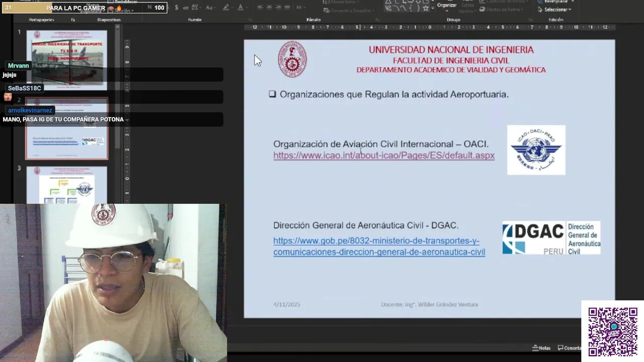This screenshot has width=644, height=362.
Task: Open the icao.int OACI hyperlink
Action: pyautogui.click(x=384, y=155)
